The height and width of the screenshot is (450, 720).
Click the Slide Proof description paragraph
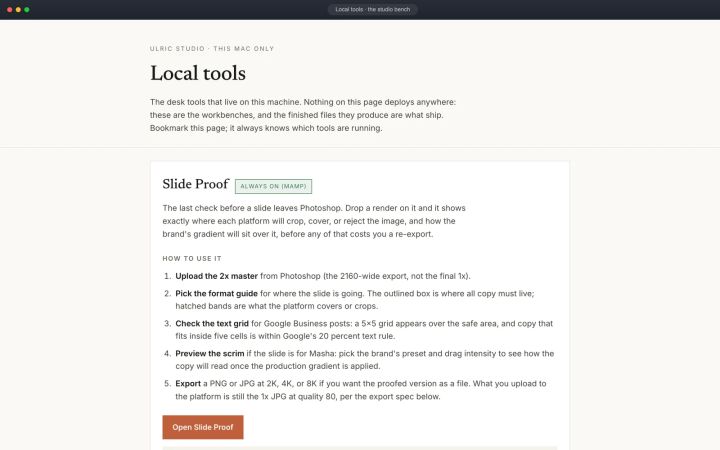[x=314, y=221]
